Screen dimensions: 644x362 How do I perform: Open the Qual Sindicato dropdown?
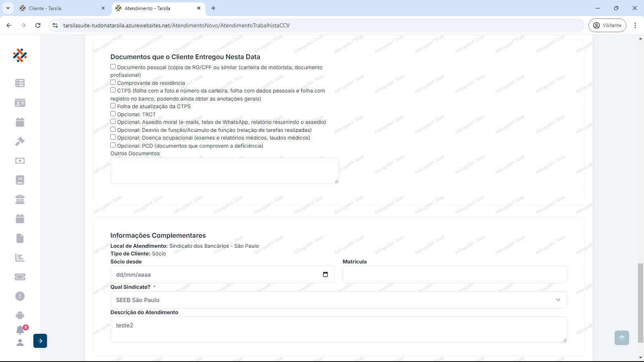[338, 300]
